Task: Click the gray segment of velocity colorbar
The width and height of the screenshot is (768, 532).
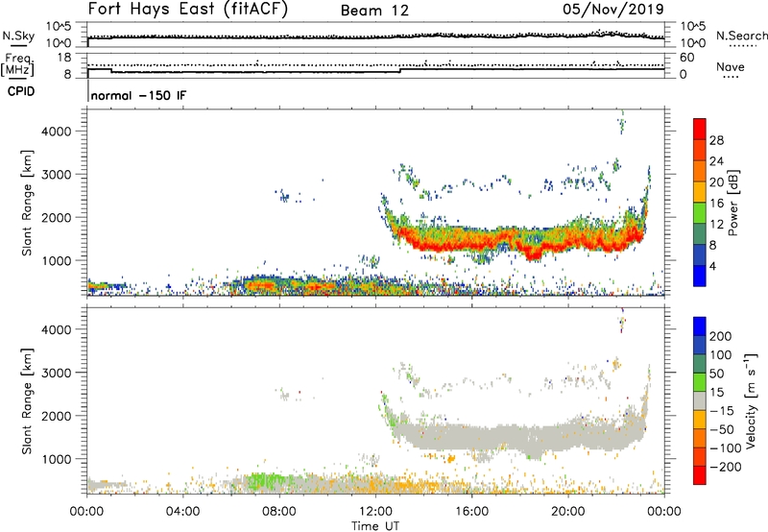Action: pos(700,401)
